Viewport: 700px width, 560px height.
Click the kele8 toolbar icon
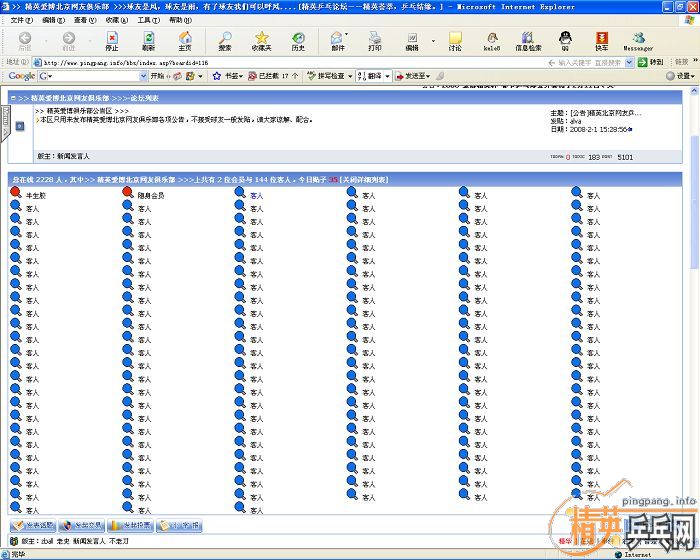tap(492, 42)
